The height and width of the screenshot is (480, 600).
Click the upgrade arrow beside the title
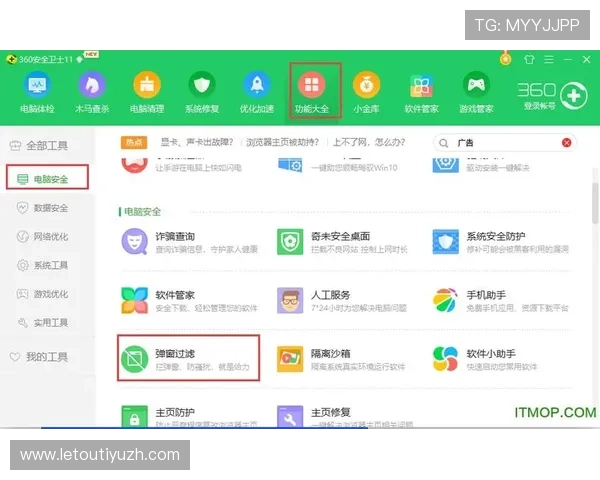pyautogui.click(x=80, y=59)
